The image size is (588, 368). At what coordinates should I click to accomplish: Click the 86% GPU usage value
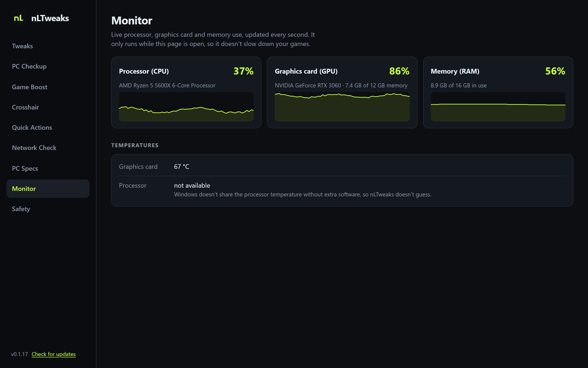[399, 71]
